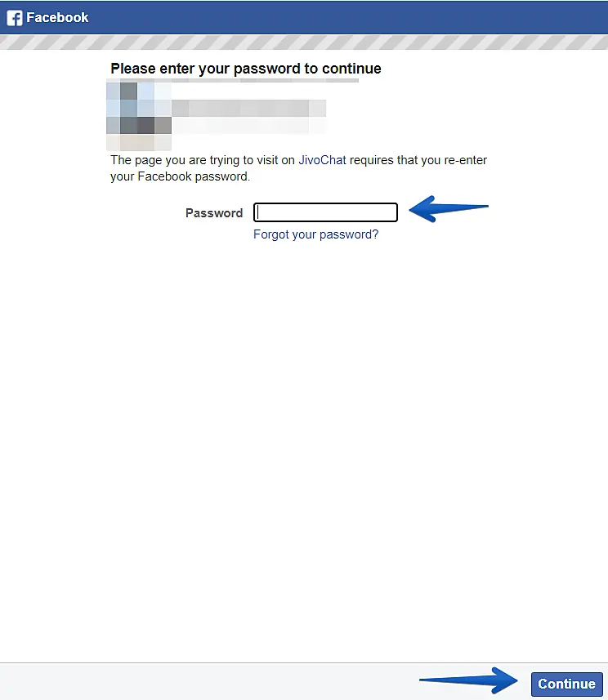Viewport: 608px width, 700px height.
Task: Click the Facebook 'f' logo icon
Action: [14, 18]
